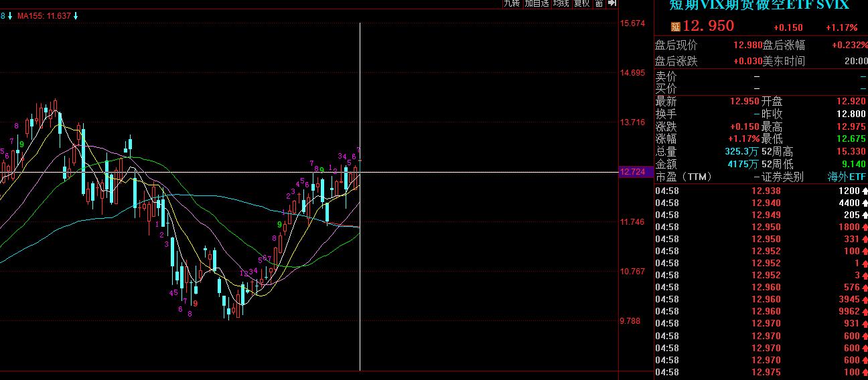Click the trade row with volume 1200
This screenshot has height=380, width=868.
pos(761,191)
